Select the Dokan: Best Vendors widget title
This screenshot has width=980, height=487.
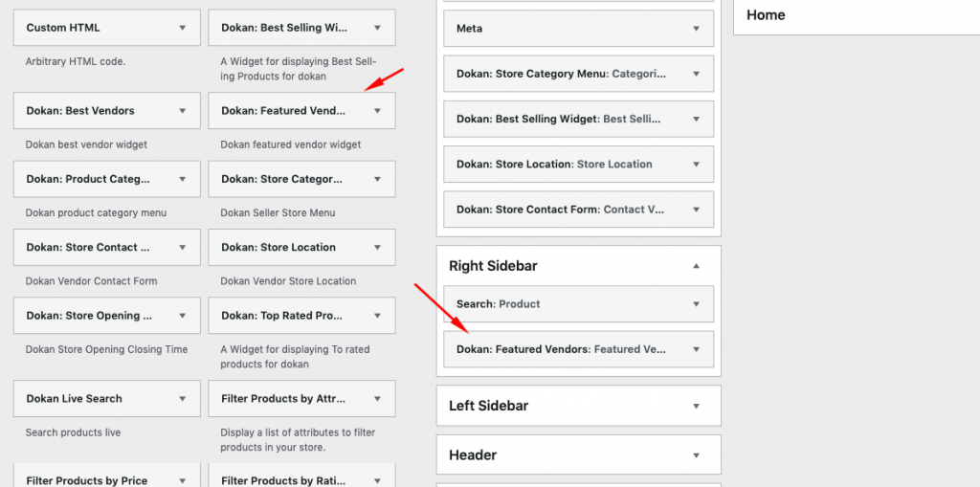(x=80, y=111)
